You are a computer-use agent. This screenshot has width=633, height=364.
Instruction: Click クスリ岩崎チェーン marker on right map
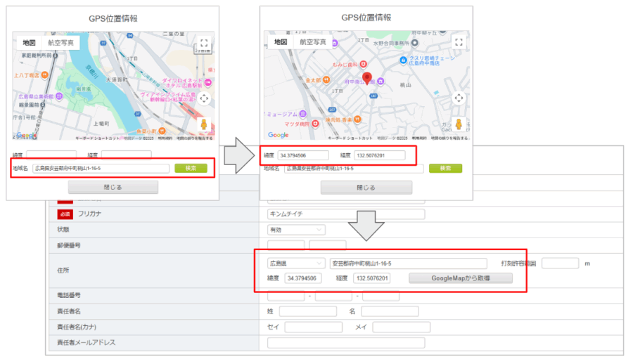(403, 60)
